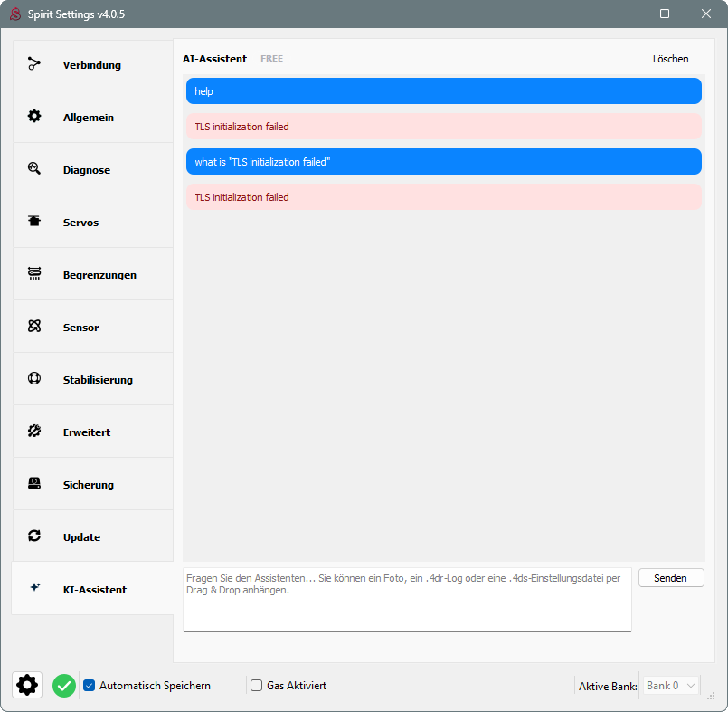The image size is (728, 712).
Task: Click the Update refresh arrows icon
Action: point(33,536)
